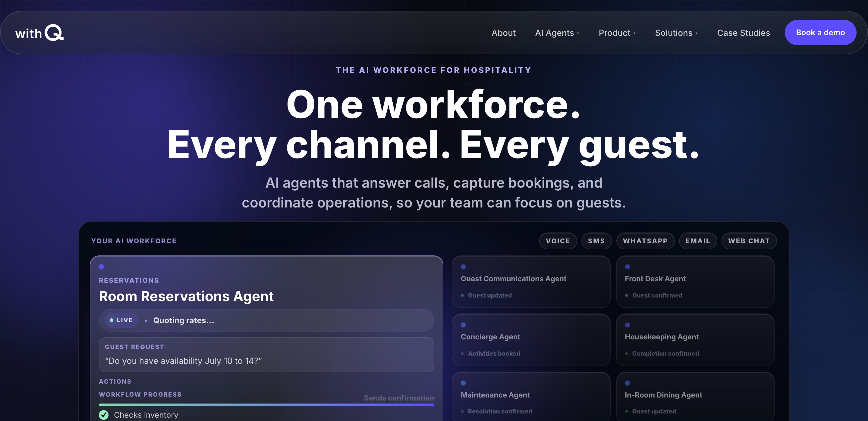The height and width of the screenshot is (421, 868).
Task: Click the 'YOUR AI WORKFORCE' label
Action: (134, 241)
